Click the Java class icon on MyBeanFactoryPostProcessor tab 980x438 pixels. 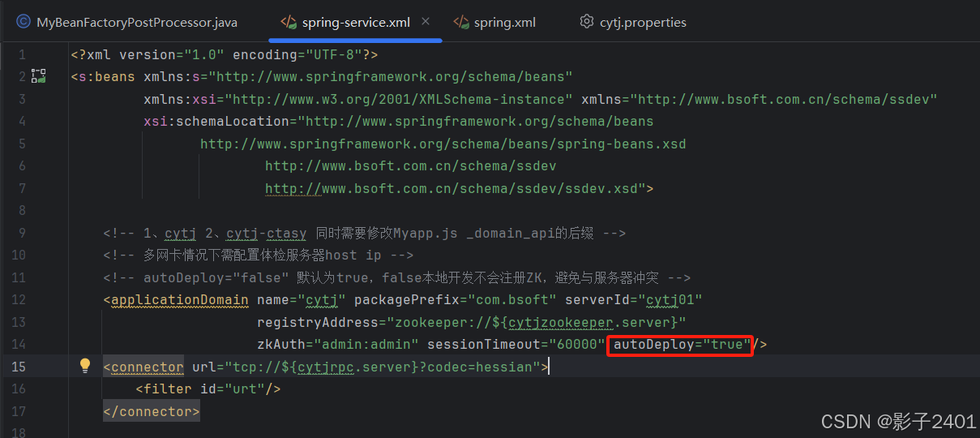pyautogui.click(x=24, y=22)
